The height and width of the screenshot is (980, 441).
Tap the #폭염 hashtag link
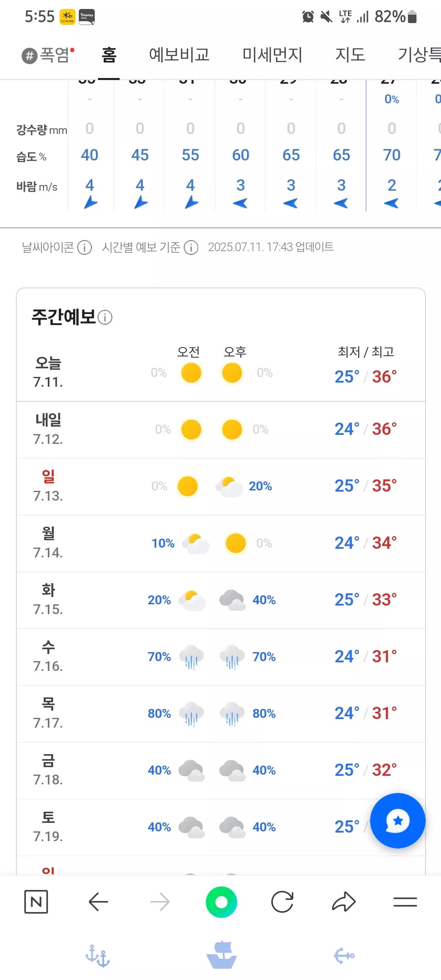tap(48, 55)
